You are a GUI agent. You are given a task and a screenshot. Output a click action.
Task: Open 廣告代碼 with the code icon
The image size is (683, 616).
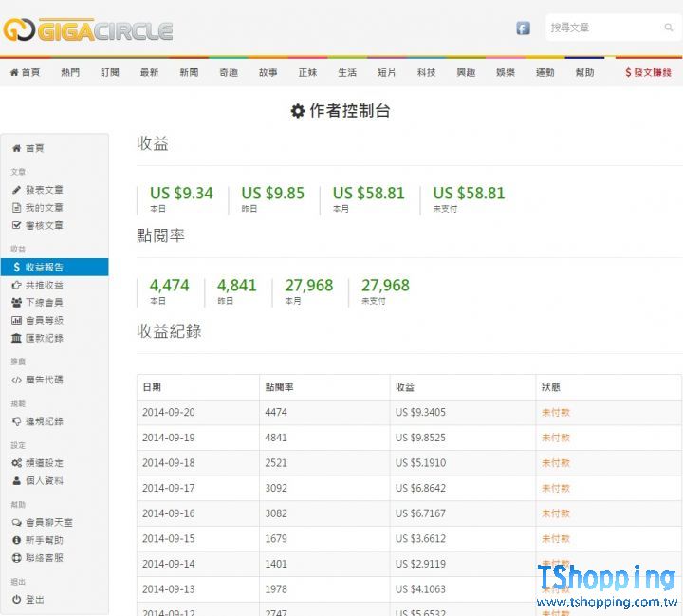click(x=44, y=380)
